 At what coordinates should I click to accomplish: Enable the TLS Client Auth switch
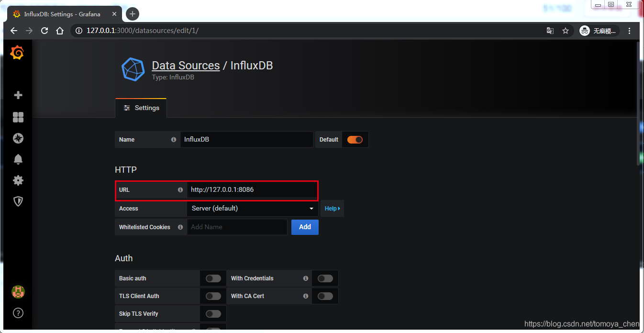point(213,296)
